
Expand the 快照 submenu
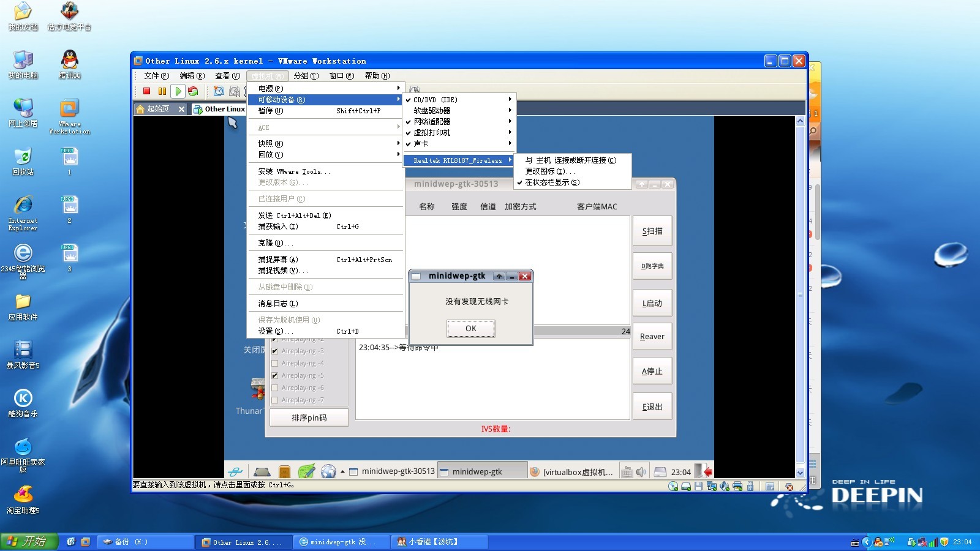[x=325, y=143]
